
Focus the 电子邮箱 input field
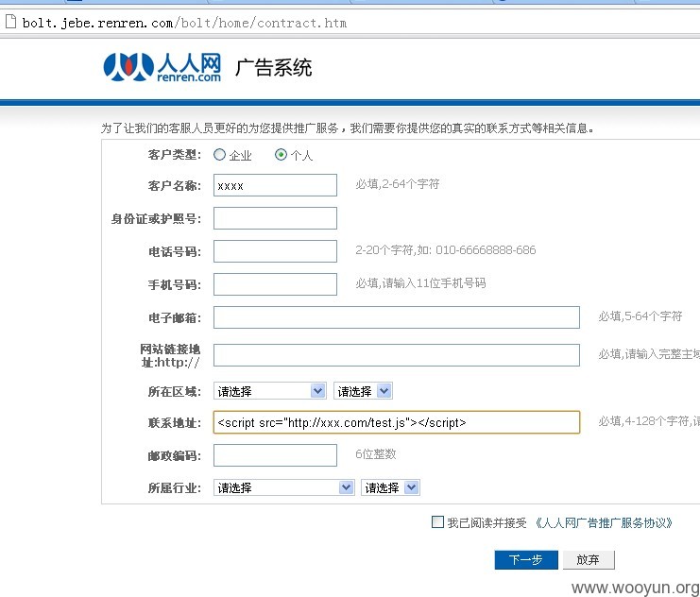(x=397, y=317)
